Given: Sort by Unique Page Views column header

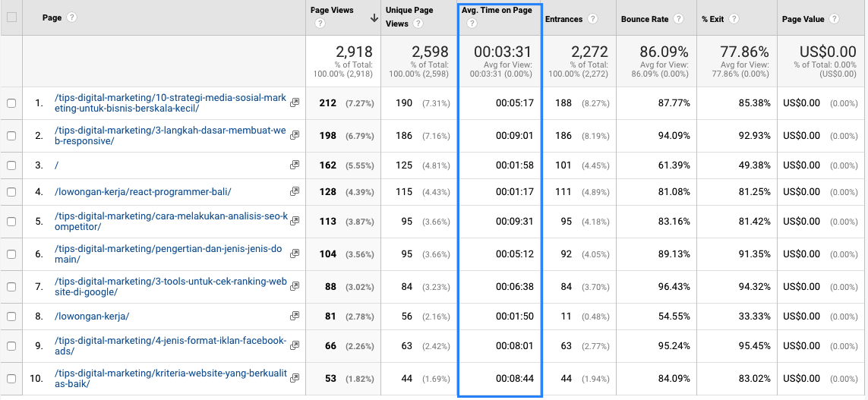Looking at the screenshot, I should click(x=408, y=17).
